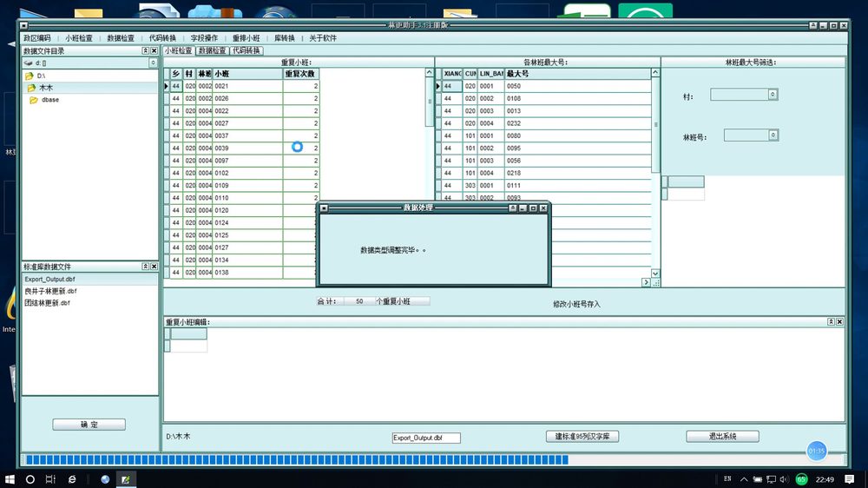Open Task View on taskbar
868x488 pixels.
(x=50, y=479)
